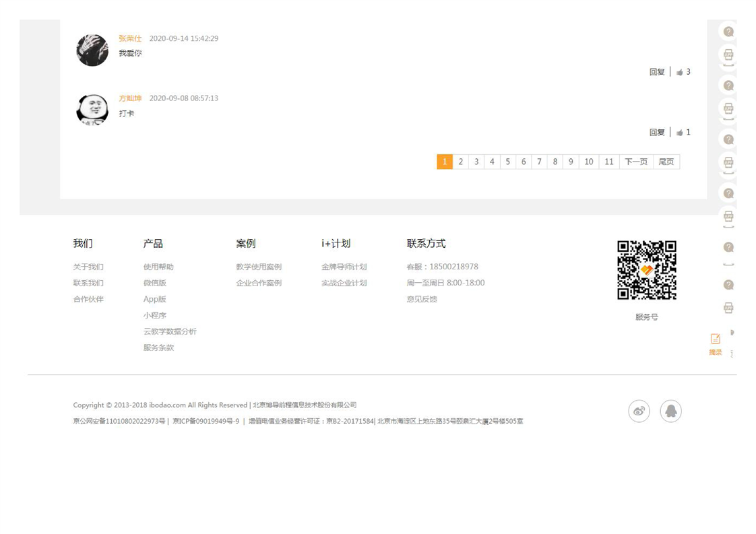
Task: Jump to last page via 尾页
Action: click(x=666, y=162)
